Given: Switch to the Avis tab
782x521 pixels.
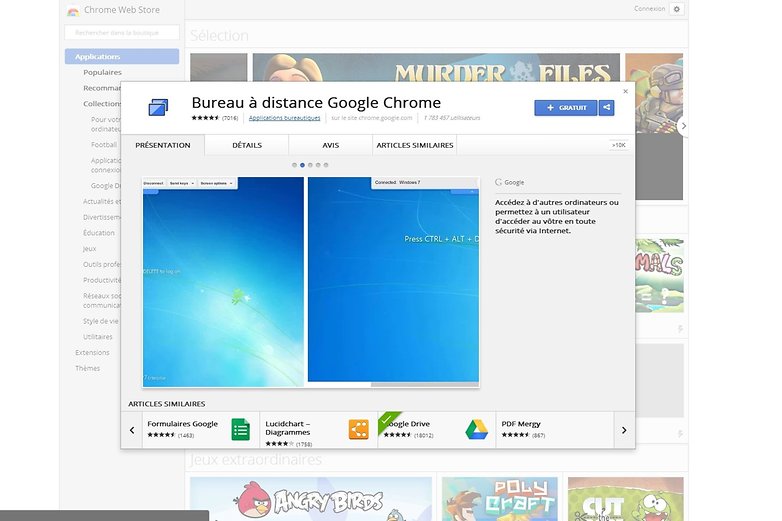Looking at the screenshot, I should pos(331,145).
